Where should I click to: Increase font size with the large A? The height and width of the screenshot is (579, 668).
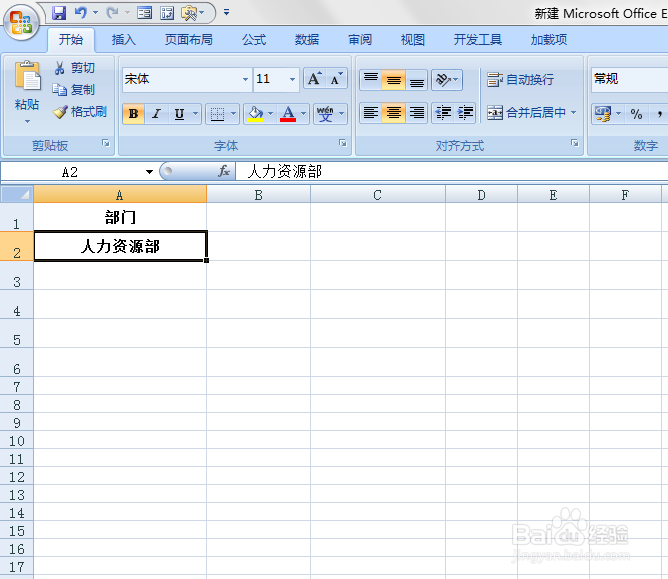pos(314,79)
